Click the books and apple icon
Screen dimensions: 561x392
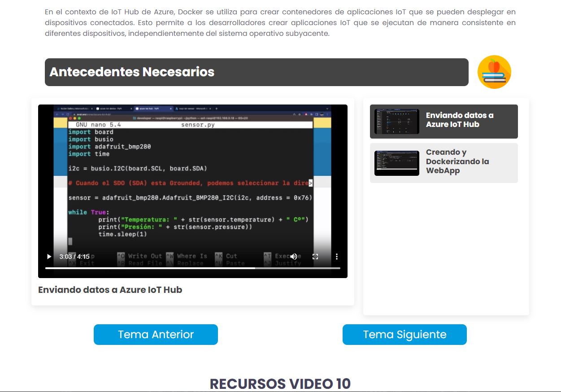(494, 72)
